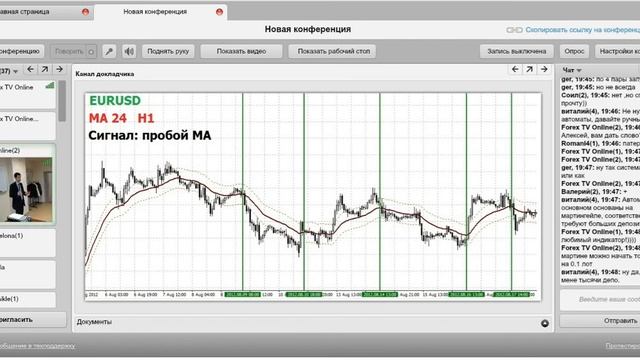Click the Пригласить invite button

click(x=32, y=320)
